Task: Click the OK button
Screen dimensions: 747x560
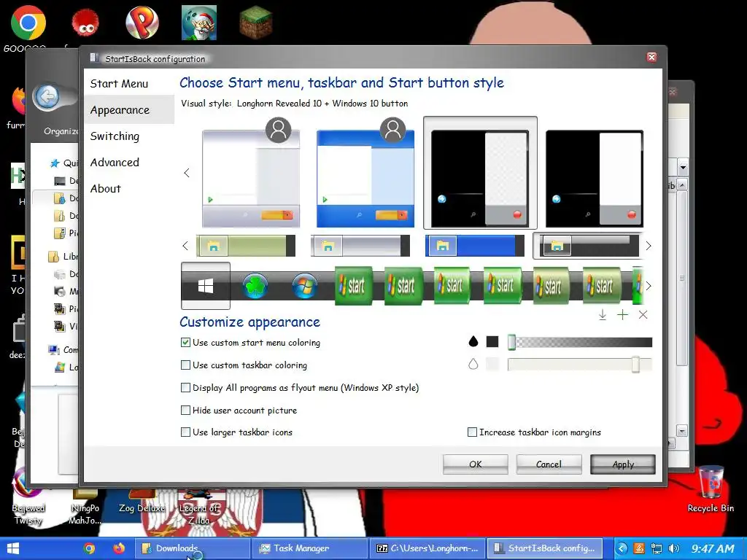Action: (475, 464)
